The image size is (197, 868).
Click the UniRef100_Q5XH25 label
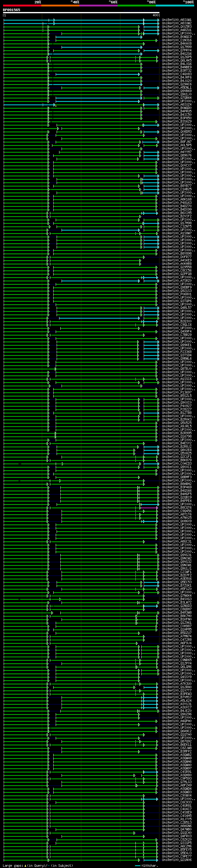click(176, 453)
